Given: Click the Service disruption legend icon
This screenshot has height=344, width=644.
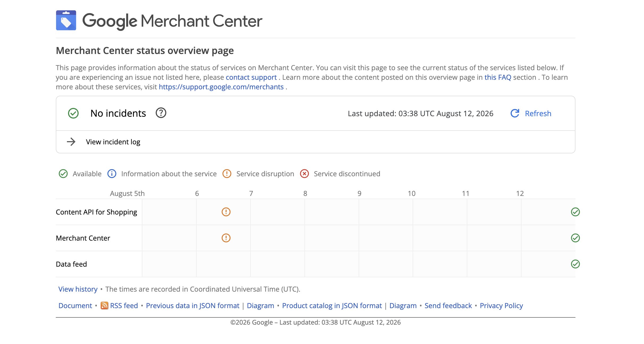Looking at the screenshot, I should [227, 174].
